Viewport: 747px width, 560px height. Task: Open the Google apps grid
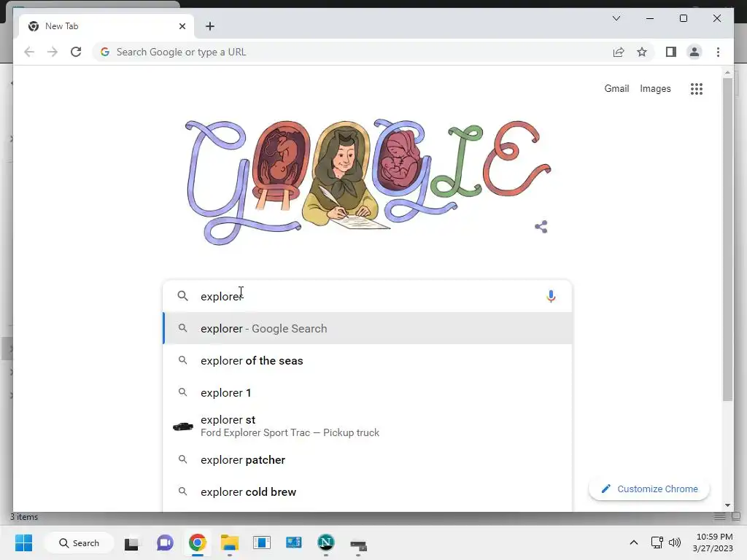click(x=697, y=88)
